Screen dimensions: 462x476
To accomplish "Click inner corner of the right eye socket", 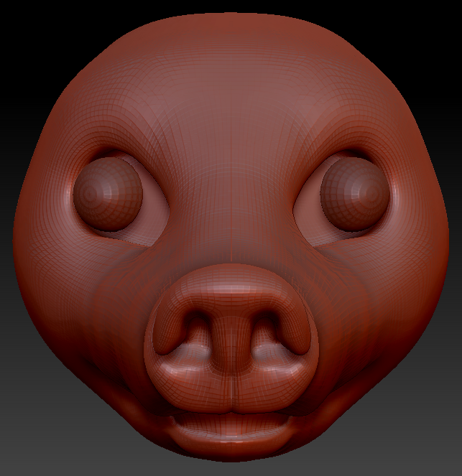I will point(300,215).
